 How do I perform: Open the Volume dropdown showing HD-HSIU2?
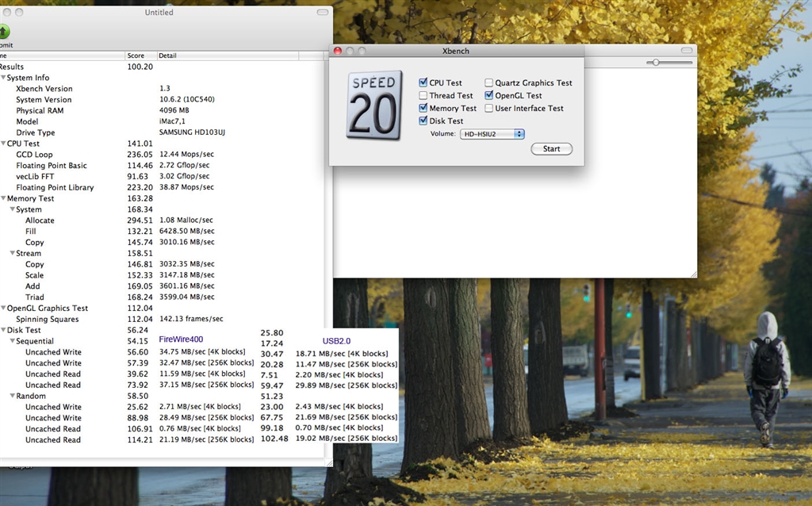pyautogui.click(x=492, y=134)
